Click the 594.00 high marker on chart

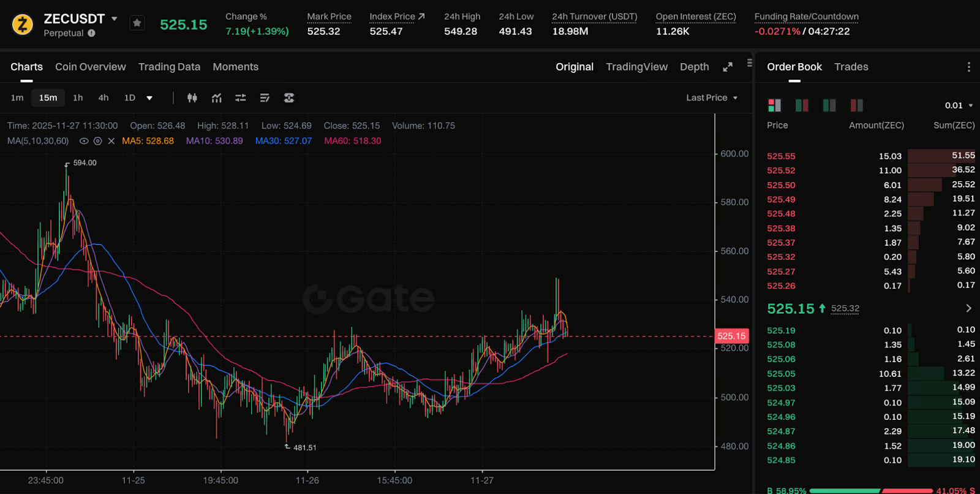(x=85, y=163)
